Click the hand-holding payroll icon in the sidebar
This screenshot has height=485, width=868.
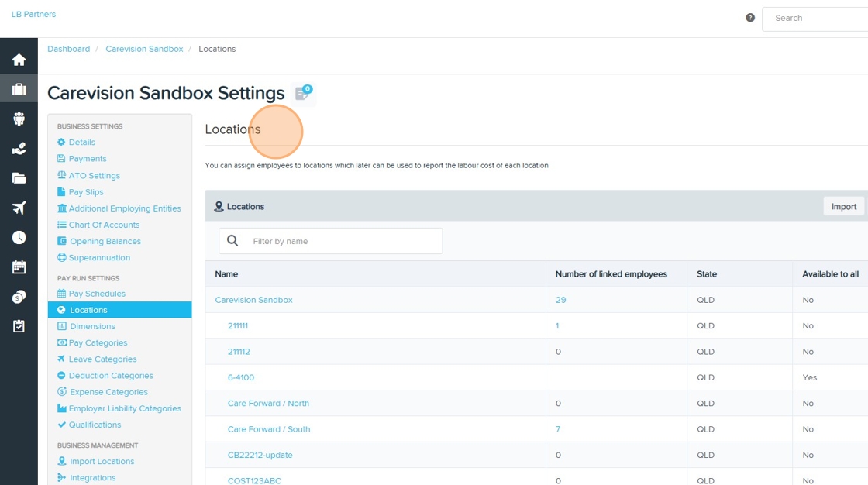(x=19, y=149)
